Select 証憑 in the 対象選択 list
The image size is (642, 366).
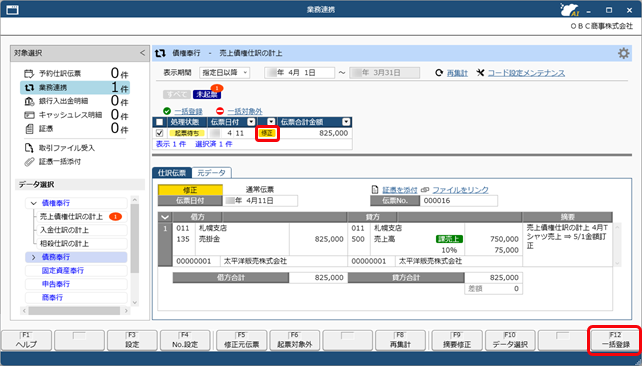pyautogui.click(x=75, y=129)
